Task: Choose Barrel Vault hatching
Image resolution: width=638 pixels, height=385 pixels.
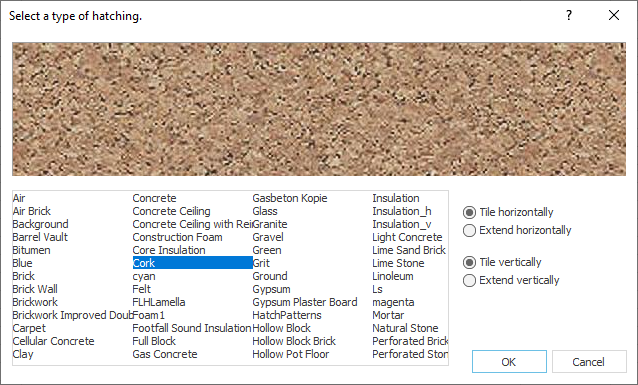Action: coord(40,237)
